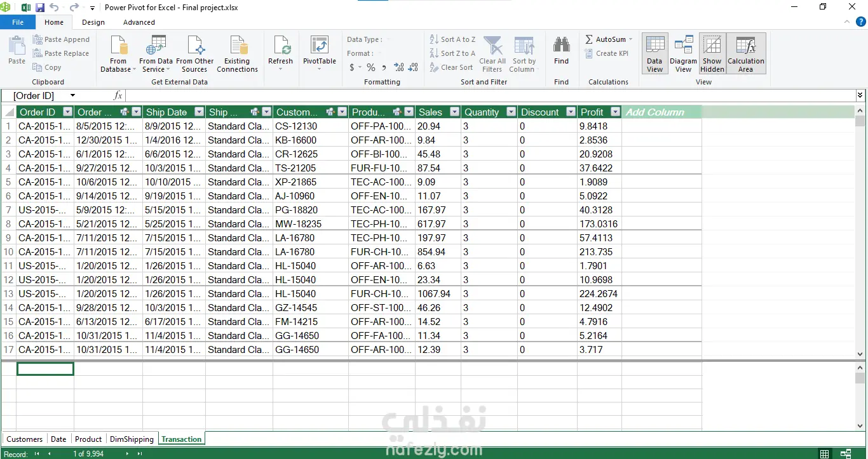This screenshot has width=868, height=459.
Task: Click the formula bar input
Action: coord(490,96)
